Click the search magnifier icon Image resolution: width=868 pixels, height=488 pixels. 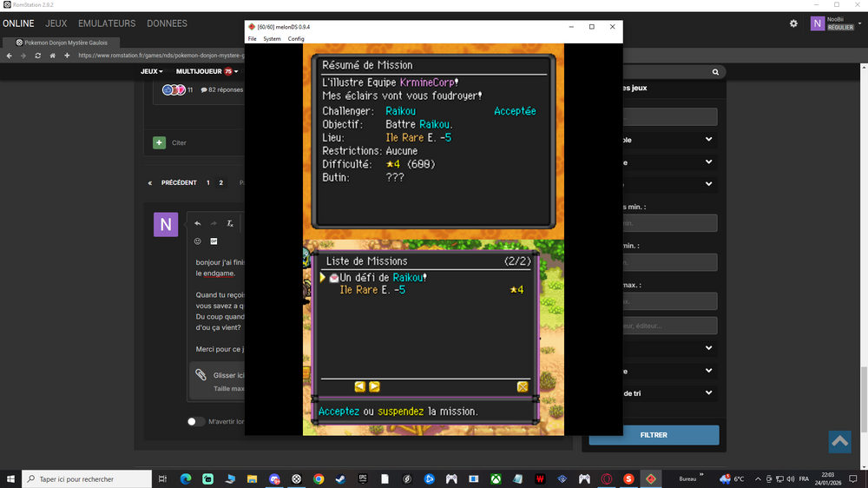715,72
